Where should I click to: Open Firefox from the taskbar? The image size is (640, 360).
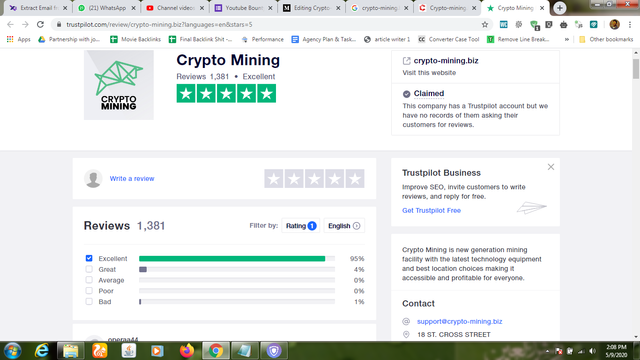(187, 351)
